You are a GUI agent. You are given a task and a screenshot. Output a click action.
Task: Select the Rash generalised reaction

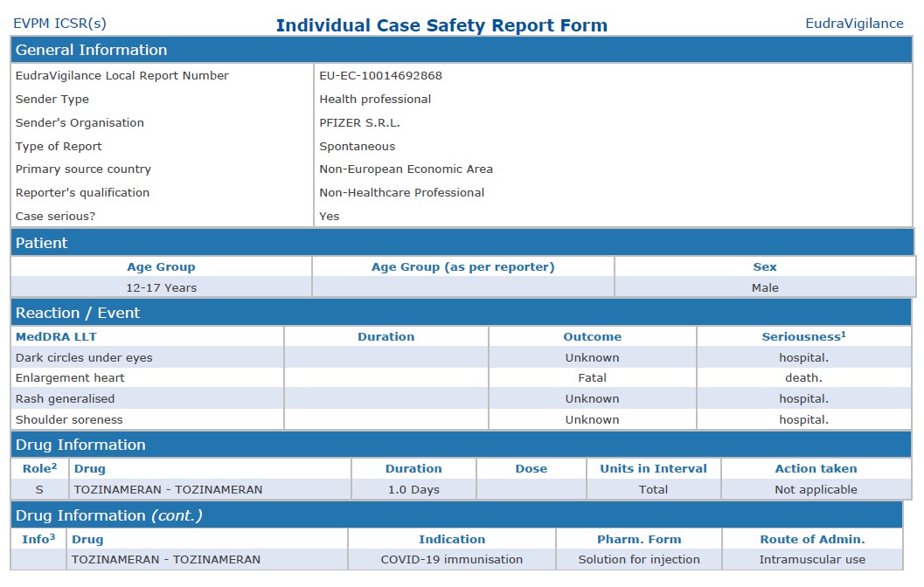coord(65,398)
